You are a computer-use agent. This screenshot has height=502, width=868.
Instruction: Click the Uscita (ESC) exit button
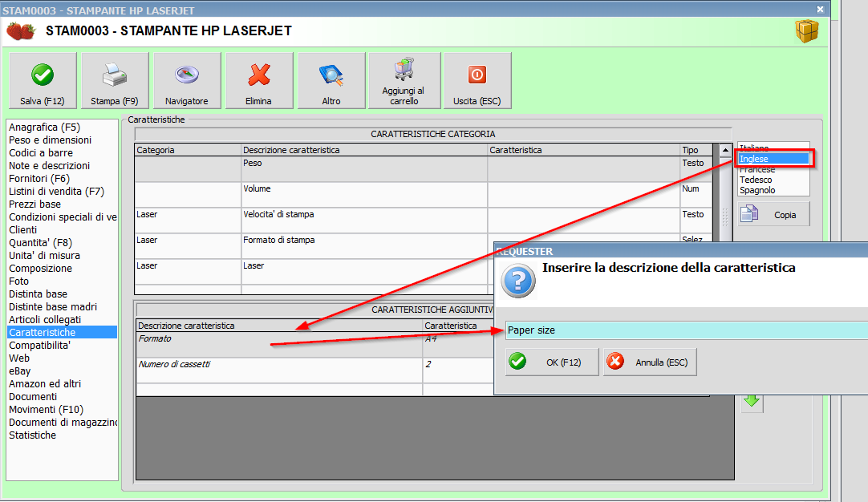tap(477, 81)
